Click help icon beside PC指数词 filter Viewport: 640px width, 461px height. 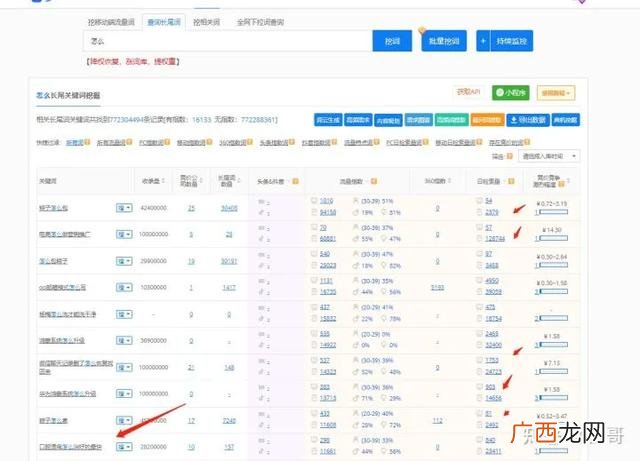[x=167, y=142]
